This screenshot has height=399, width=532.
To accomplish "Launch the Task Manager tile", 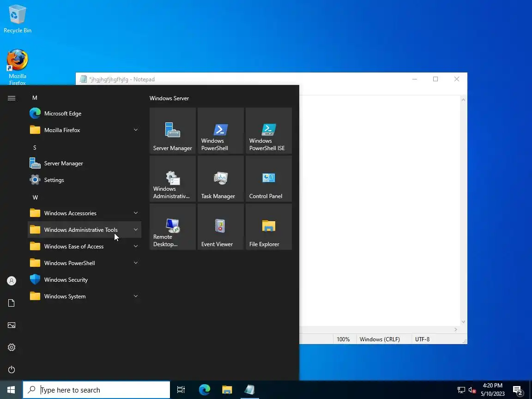I will tap(221, 179).
